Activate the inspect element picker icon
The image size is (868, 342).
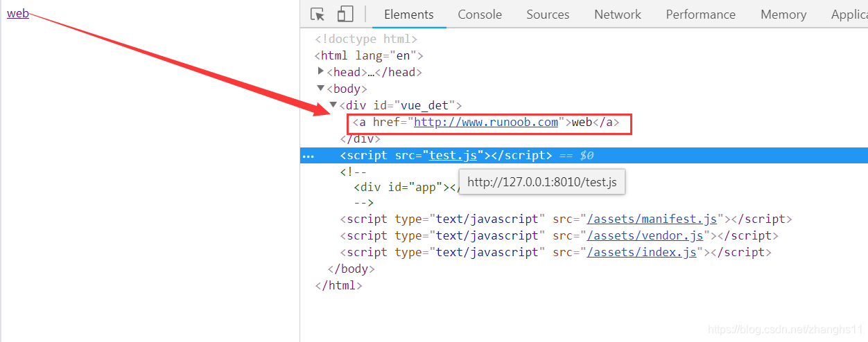tap(318, 14)
